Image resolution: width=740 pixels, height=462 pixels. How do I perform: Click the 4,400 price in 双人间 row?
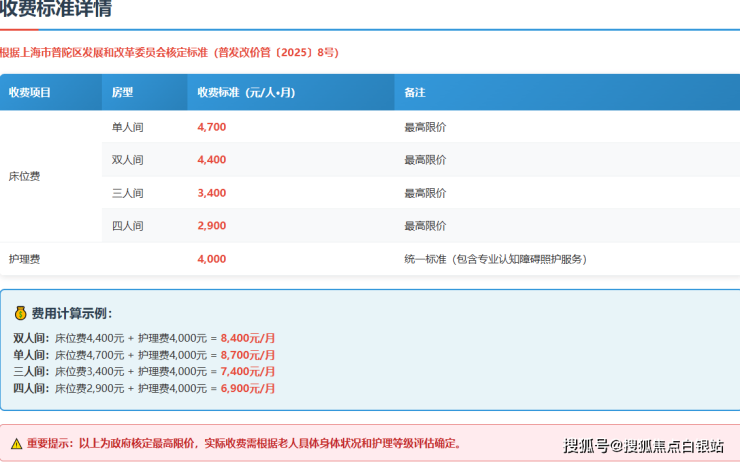tap(212, 160)
